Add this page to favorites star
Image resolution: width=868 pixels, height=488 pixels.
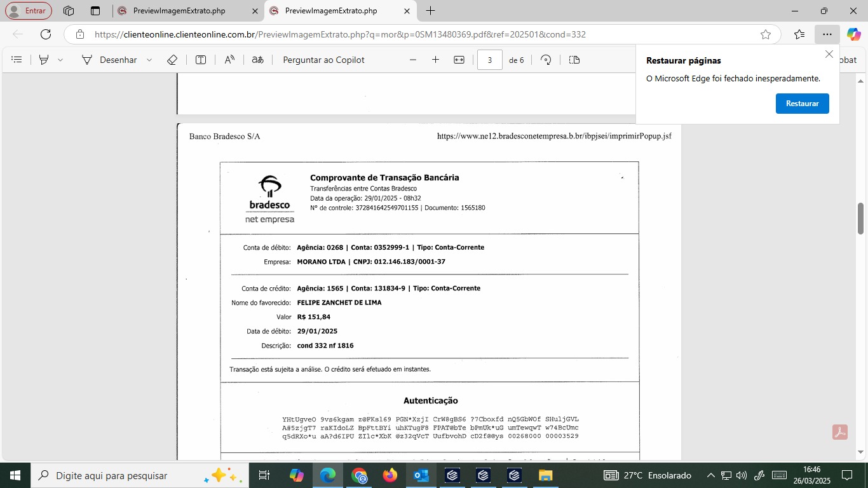[766, 34]
